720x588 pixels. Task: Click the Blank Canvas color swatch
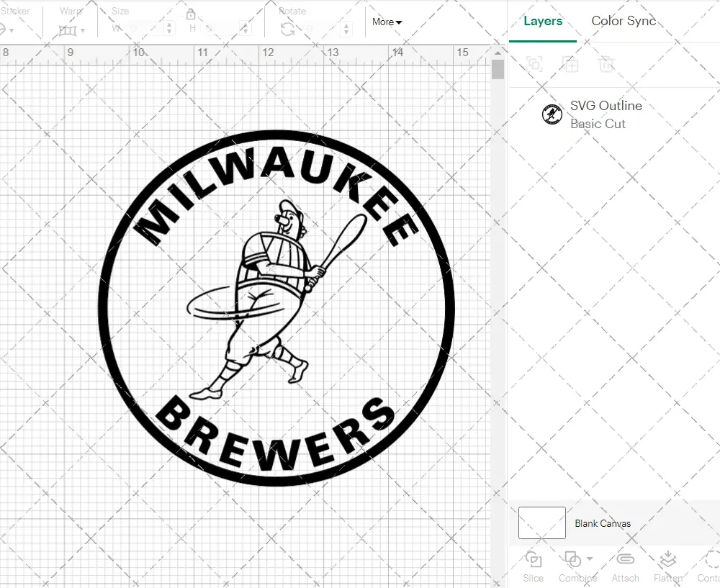542,523
